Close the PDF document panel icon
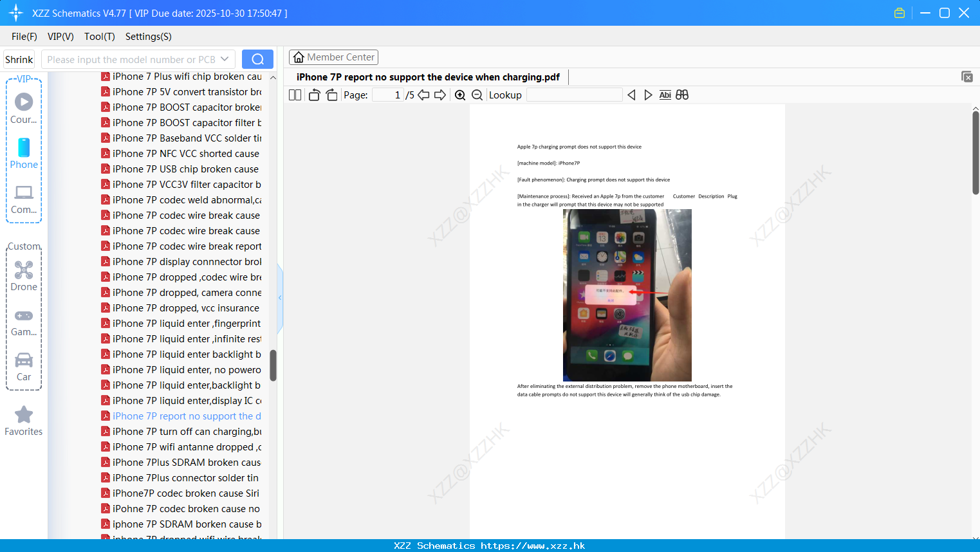Image resolution: width=980 pixels, height=552 pixels. click(x=967, y=77)
